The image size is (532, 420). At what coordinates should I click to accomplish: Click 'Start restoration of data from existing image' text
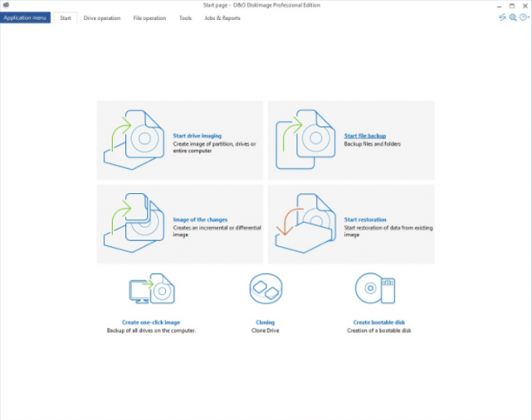pos(389,231)
